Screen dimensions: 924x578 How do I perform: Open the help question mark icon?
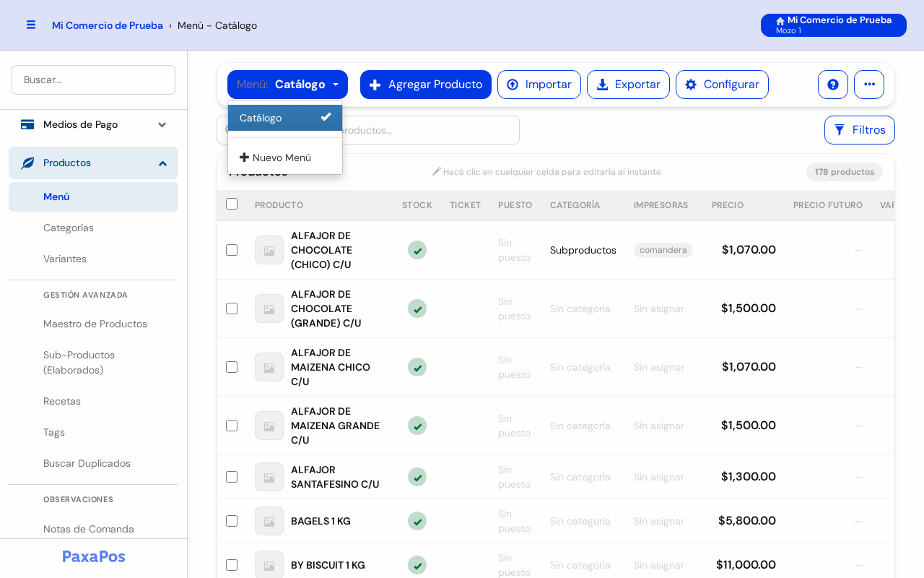[833, 85]
